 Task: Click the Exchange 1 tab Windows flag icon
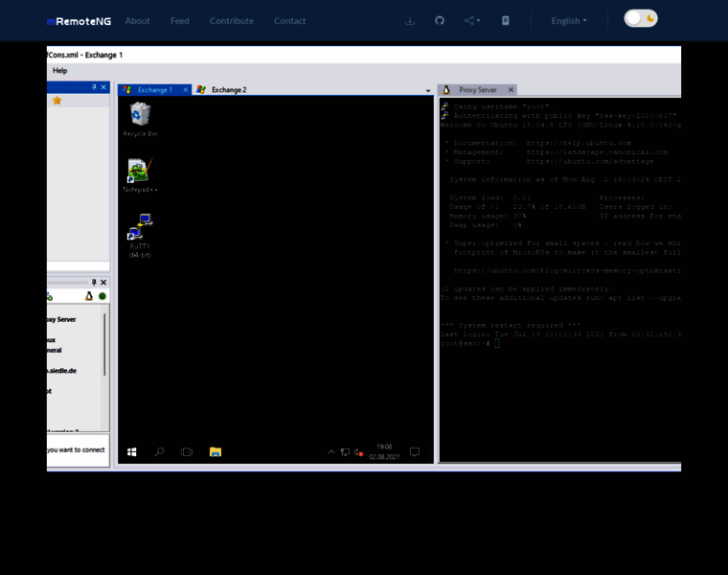[x=127, y=90]
